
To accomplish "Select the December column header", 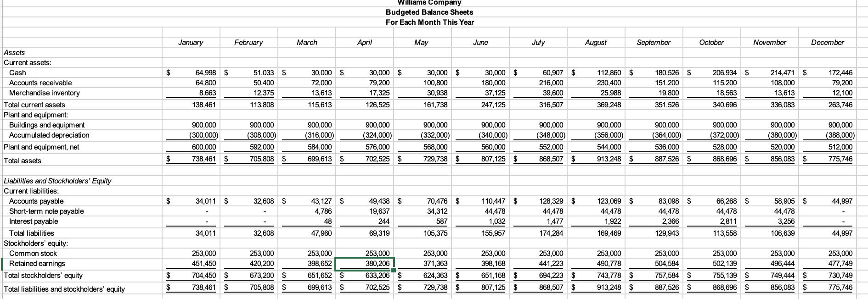I will click(828, 42).
